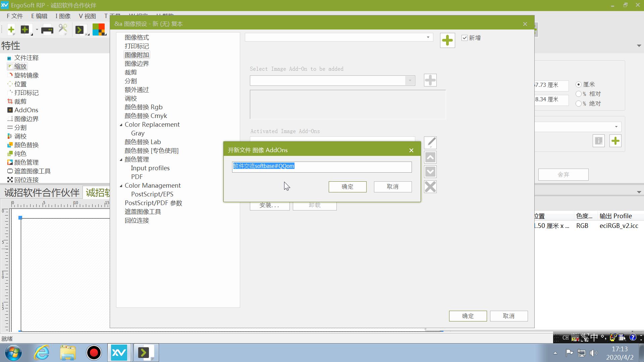Open the I 图像 menu
644x362 pixels.
[63, 16]
